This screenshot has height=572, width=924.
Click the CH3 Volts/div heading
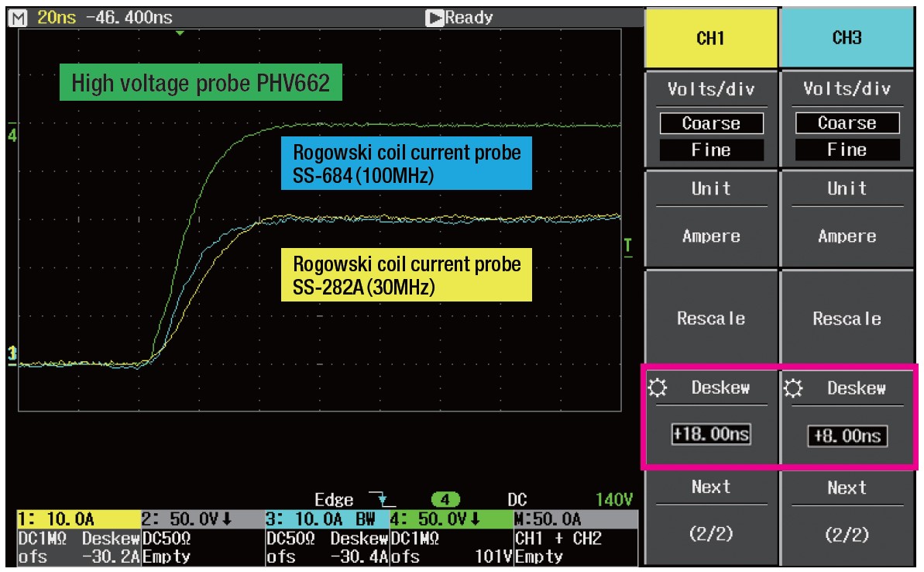coord(847,88)
